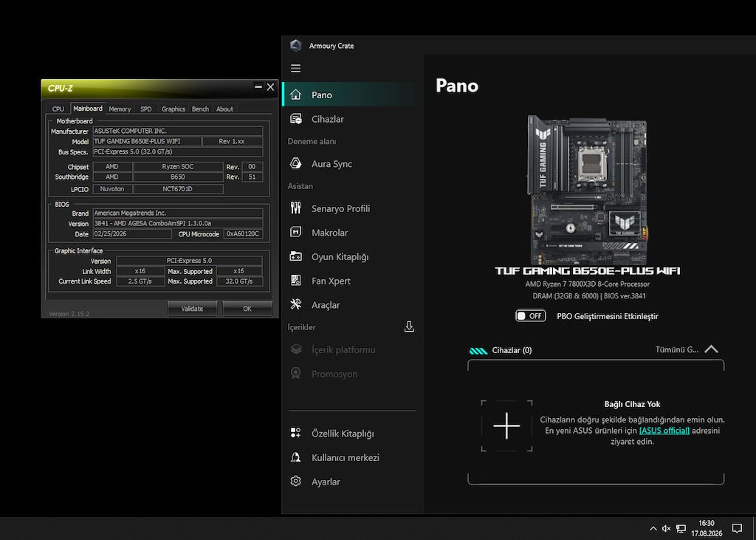Open the Armoury Crate hamburger menu
Viewport: 756px width, 540px height.
(295, 68)
